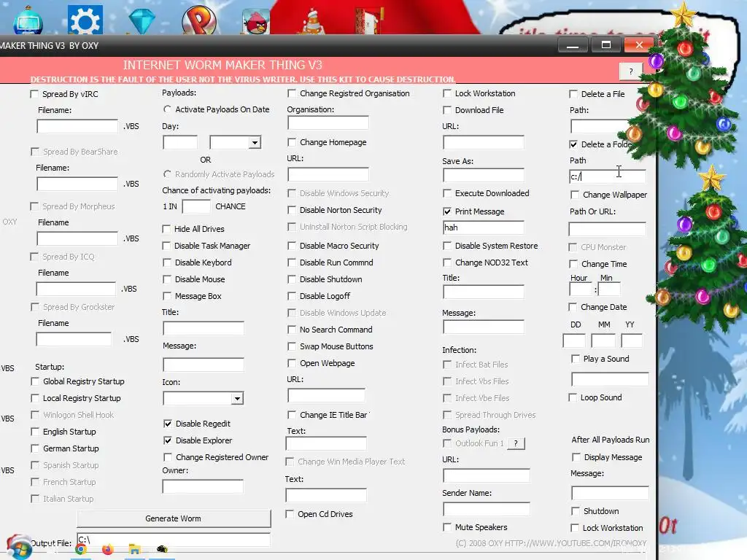
Task: Expand the Icon dropdown list
Action: (237, 398)
